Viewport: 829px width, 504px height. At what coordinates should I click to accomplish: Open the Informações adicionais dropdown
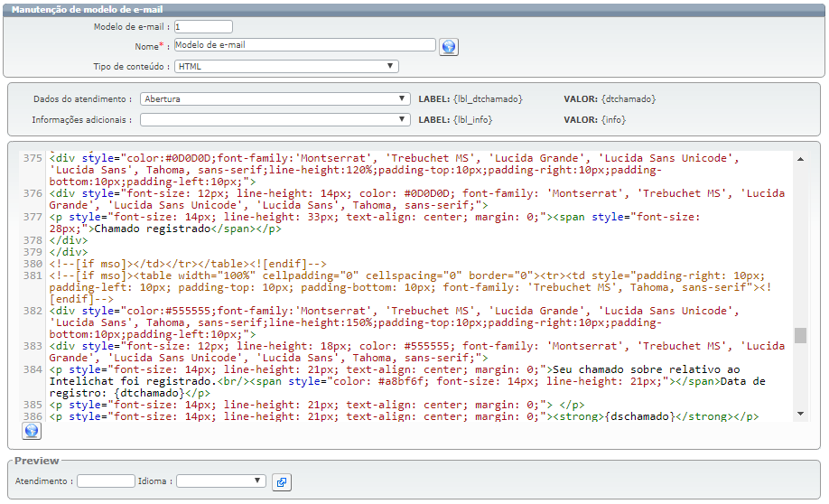coord(275,119)
